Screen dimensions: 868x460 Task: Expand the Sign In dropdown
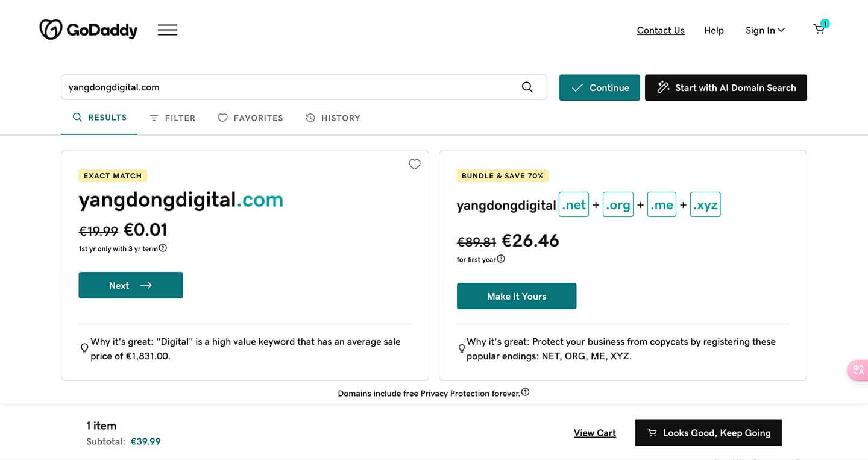pos(765,30)
